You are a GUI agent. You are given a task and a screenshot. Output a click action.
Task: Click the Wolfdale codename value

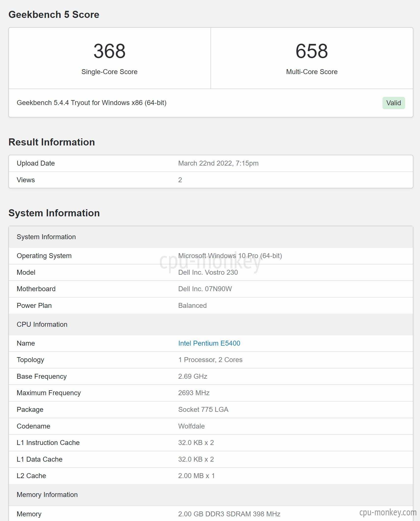click(x=191, y=426)
